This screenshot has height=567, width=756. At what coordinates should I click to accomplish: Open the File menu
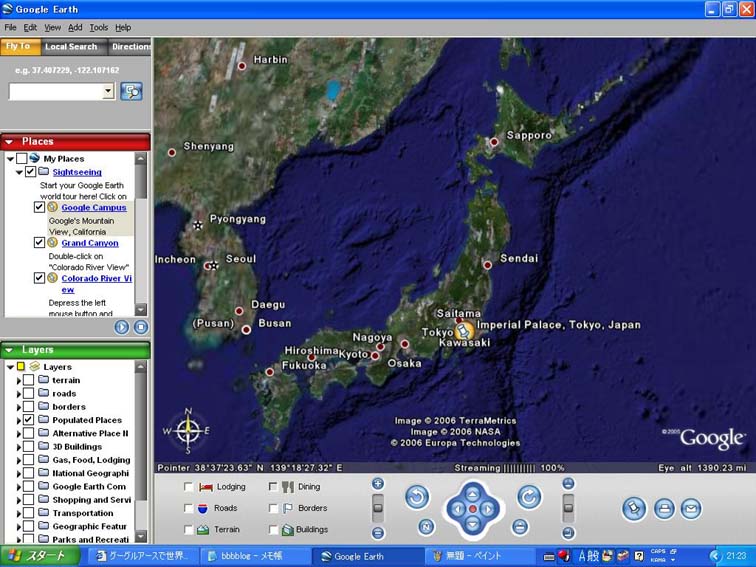click(x=10, y=27)
